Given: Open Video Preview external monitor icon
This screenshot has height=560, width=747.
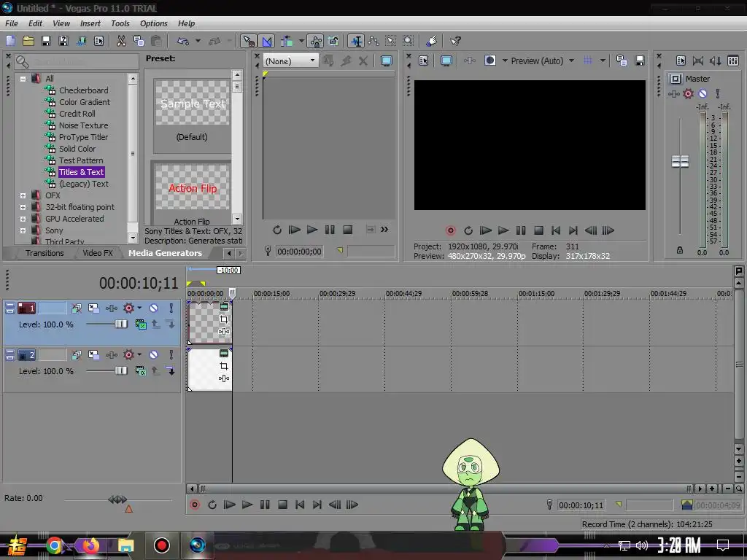Looking at the screenshot, I should point(446,61).
